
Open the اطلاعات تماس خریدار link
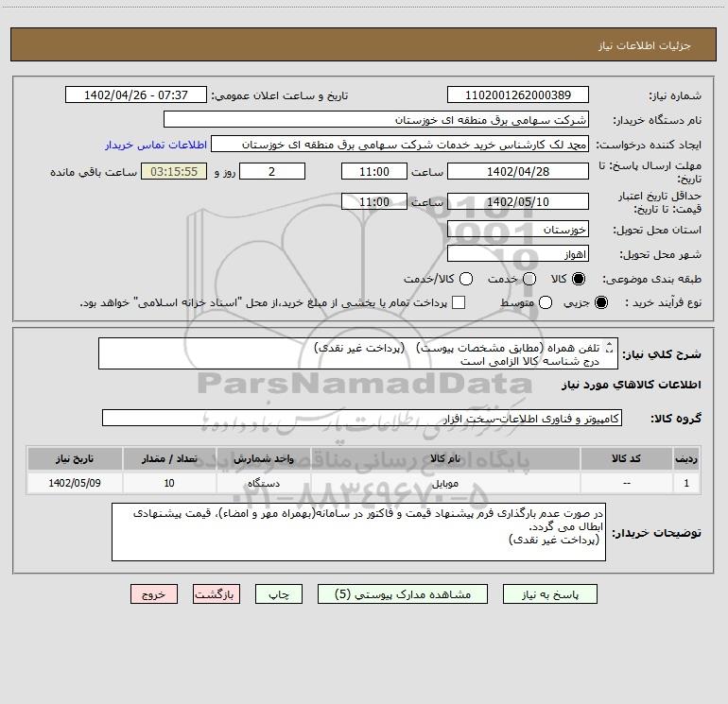point(156,145)
